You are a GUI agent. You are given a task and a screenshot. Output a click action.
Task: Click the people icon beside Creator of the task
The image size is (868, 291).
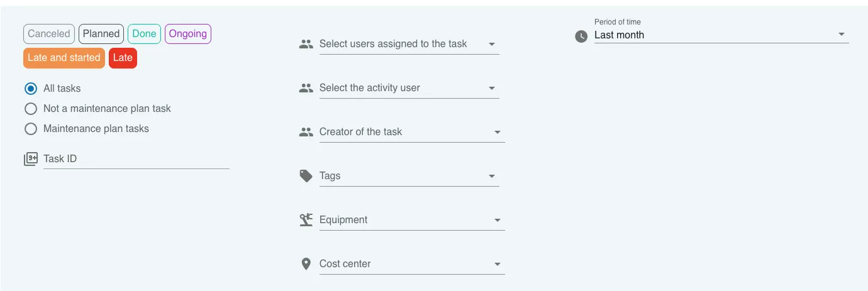pyautogui.click(x=306, y=132)
